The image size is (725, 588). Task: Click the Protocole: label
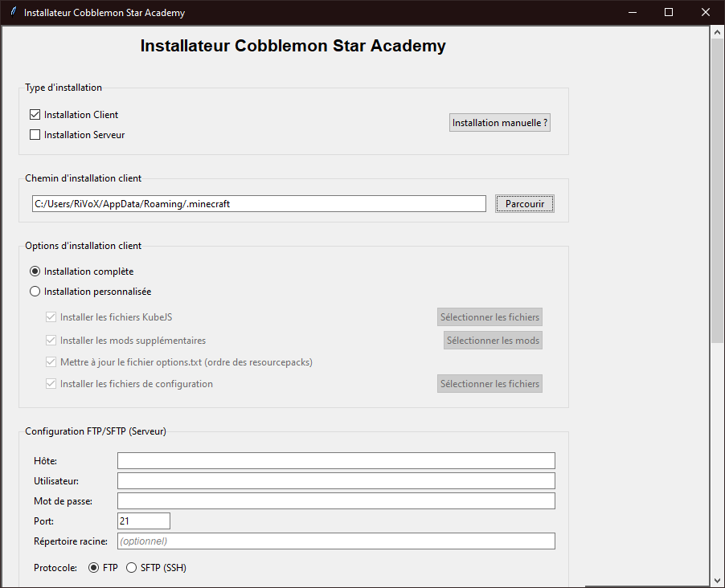[x=55, y=568]
